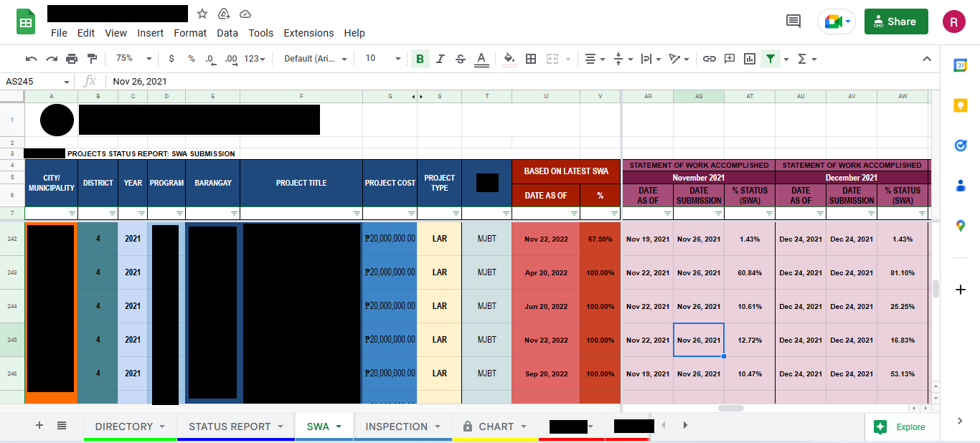Move the document with the folder icon

pyautogui.click(x=224, y=14)
